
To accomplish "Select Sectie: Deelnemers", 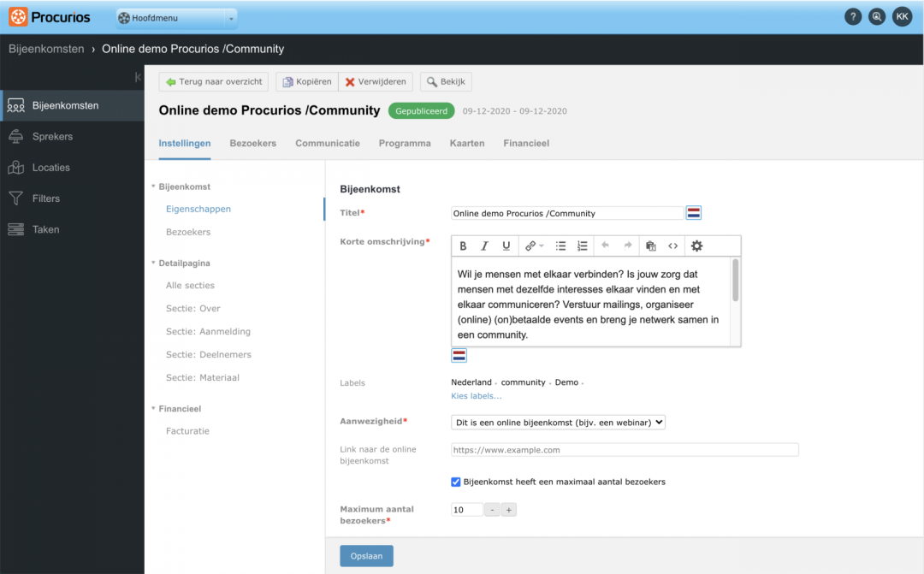I will pyautogui.click(x=209, y=354).
